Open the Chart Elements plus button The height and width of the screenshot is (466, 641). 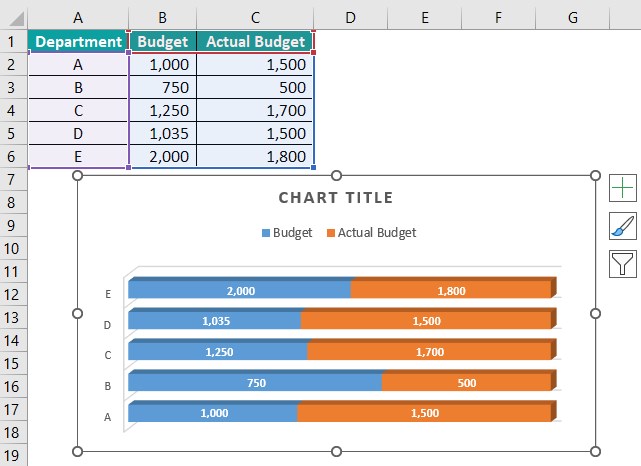623,188
